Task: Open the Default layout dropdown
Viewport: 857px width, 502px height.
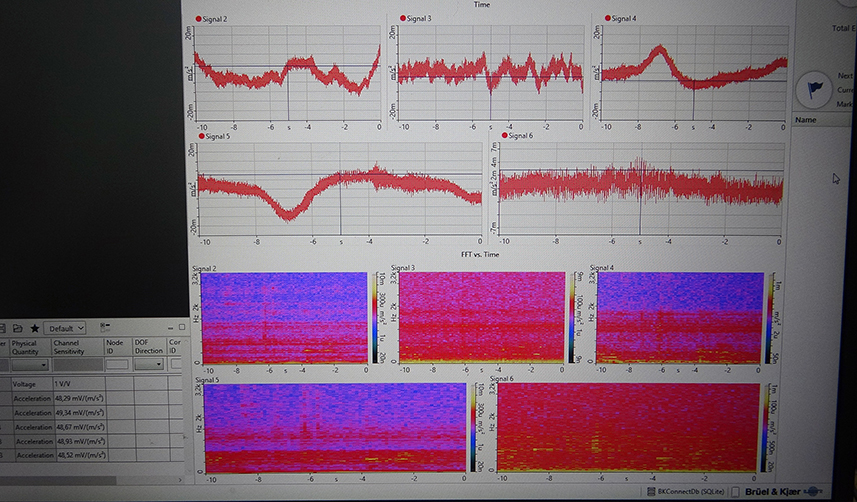Action: click(66, 328)
